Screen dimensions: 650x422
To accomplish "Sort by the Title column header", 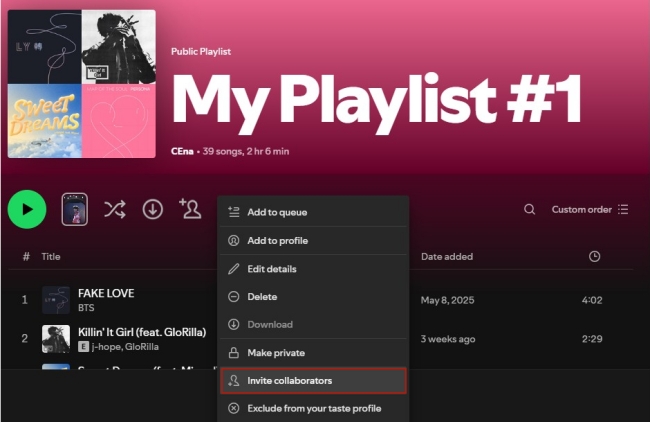I will point(51,257).
